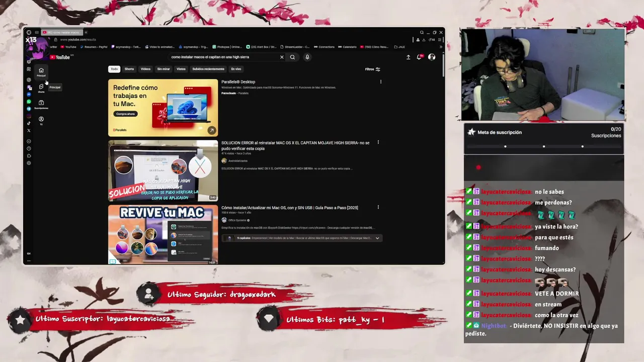The image size is (644, 362).
Task: Select the Videos filter chip
Action: [145, 69]
